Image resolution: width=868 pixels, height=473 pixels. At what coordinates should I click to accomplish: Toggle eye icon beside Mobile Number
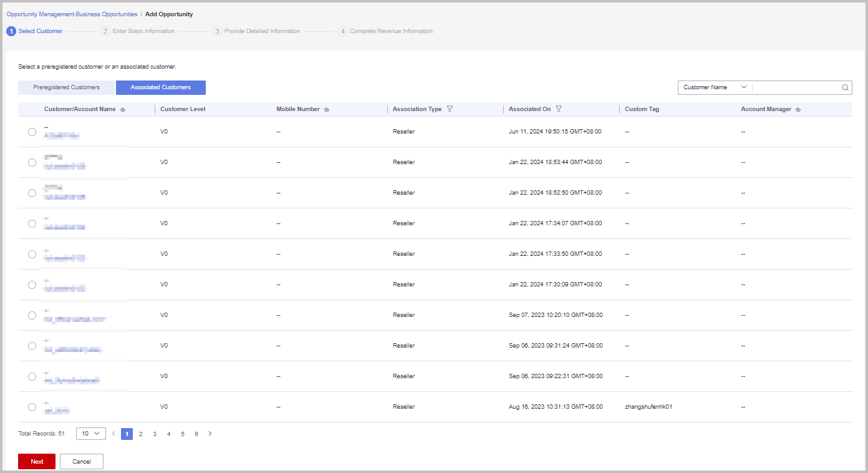pos(327,110)
